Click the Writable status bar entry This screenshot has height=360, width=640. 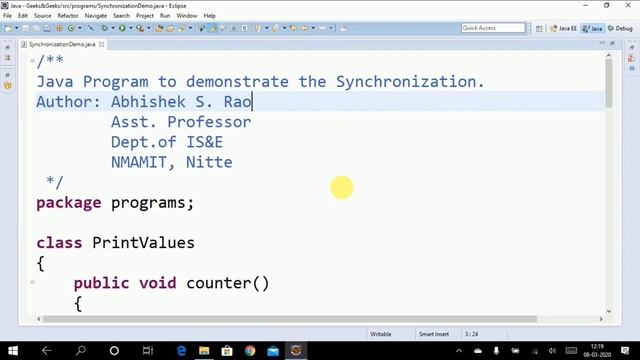click(x=381, y=334)
